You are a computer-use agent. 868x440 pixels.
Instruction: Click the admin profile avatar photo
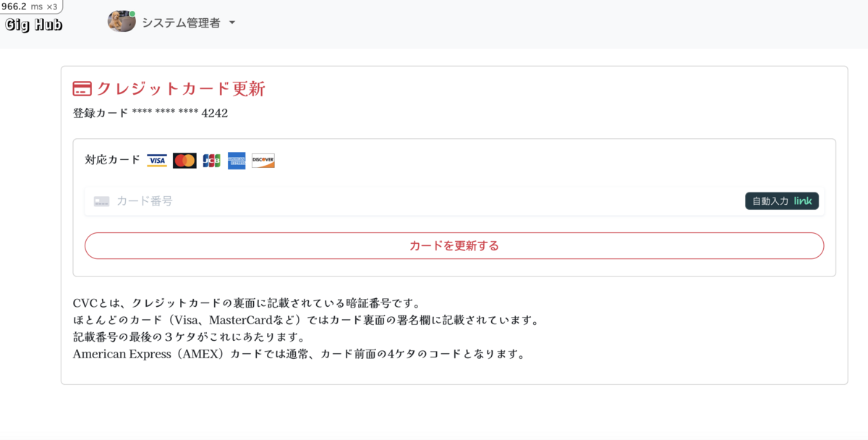pos(122,22)
